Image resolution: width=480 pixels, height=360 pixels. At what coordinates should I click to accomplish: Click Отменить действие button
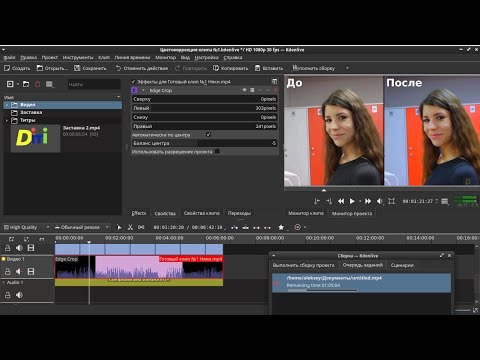142,68
